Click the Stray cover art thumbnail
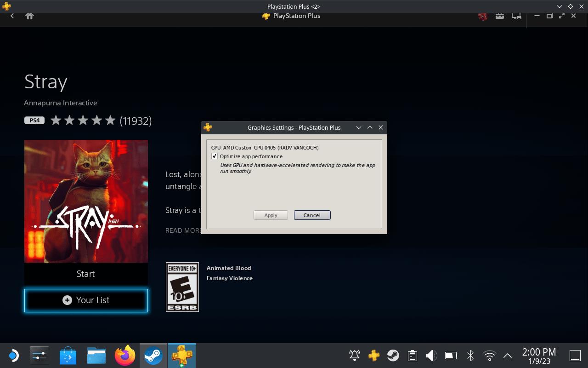 click(86, 201)
